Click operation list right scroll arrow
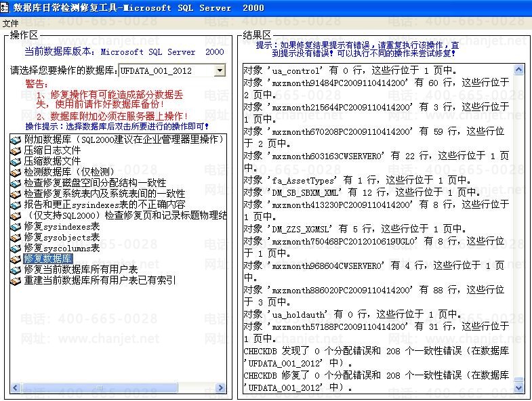 pyautogui.click(x=221, y=387)
